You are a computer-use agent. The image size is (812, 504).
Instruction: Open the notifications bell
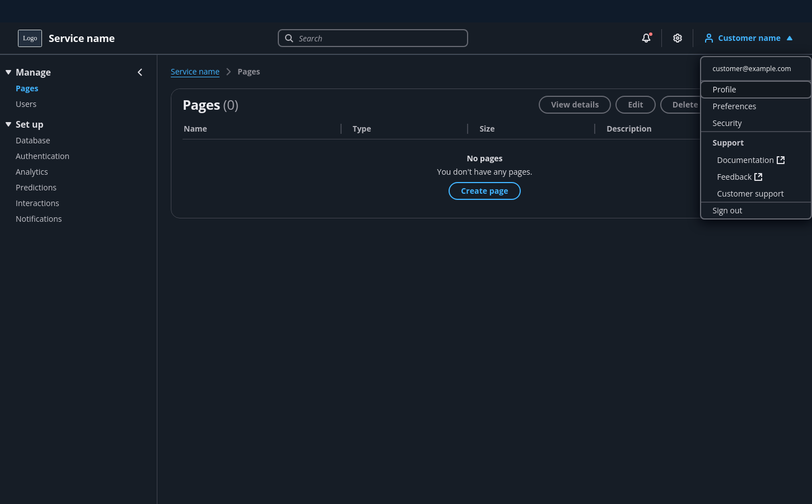tap(646, 38)
